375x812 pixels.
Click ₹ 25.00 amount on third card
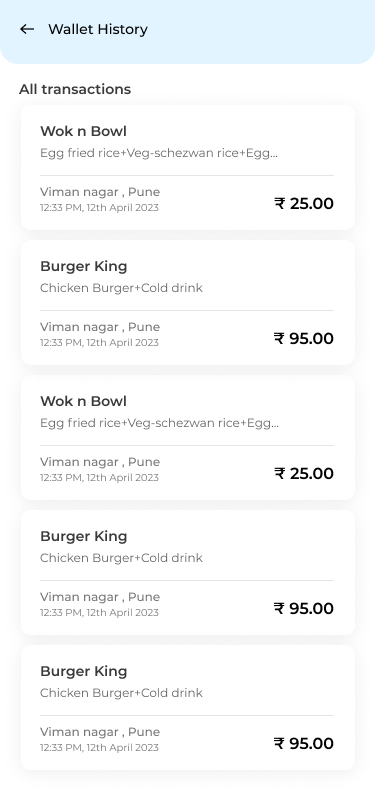point(304,473)
